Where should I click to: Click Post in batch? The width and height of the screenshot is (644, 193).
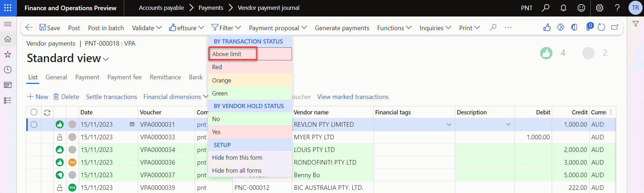(106, 28)
